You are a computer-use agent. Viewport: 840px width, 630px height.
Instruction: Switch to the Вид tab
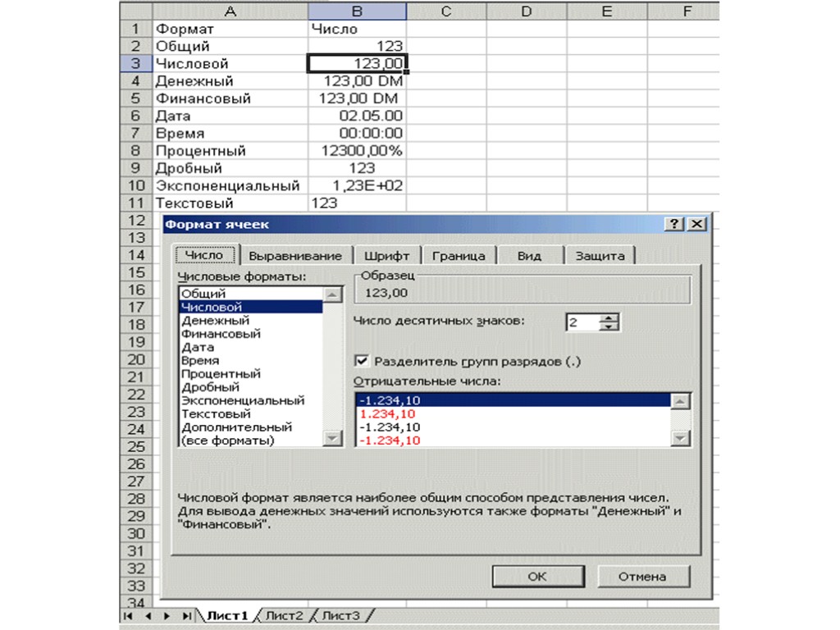point(529,256)
